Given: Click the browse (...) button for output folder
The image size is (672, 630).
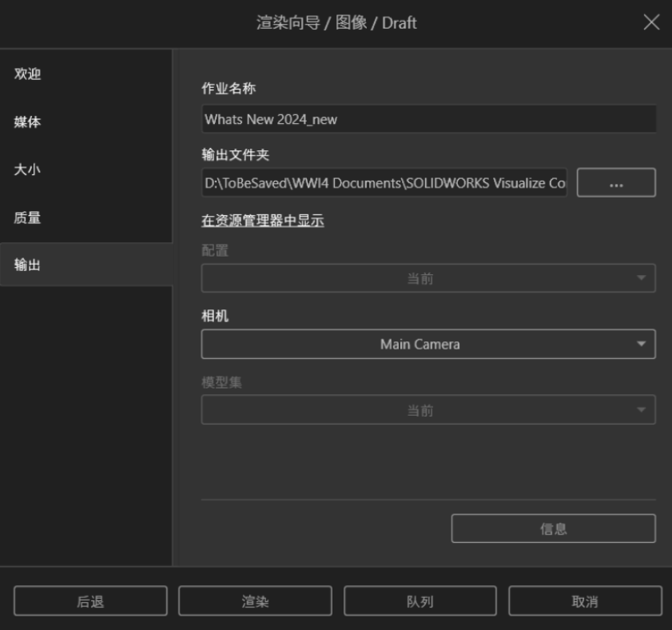Looking at the screenshot, I should point(615,183).
